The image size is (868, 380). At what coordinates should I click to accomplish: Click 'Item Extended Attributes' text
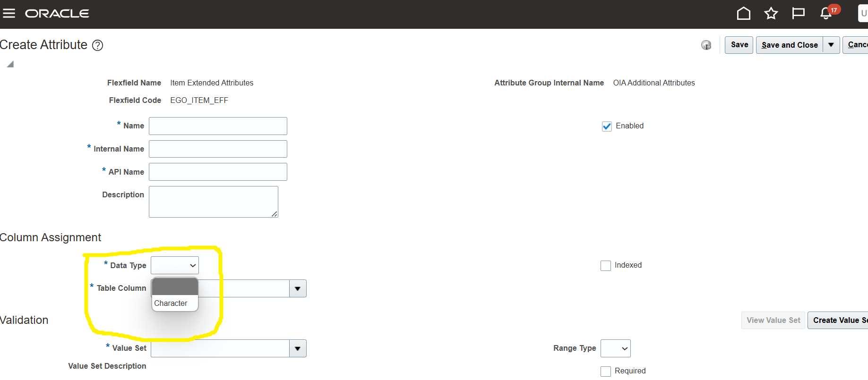click(x=212, y=83)
